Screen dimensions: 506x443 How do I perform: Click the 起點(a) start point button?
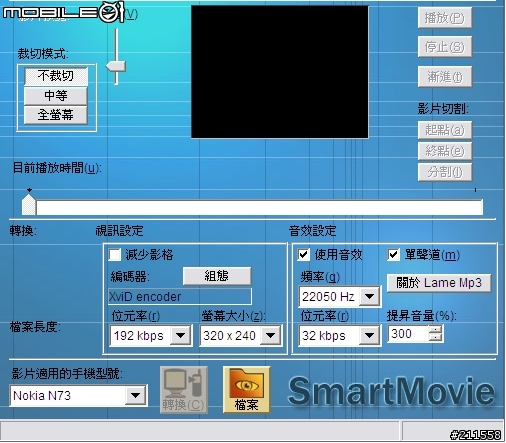coord(445,130)
